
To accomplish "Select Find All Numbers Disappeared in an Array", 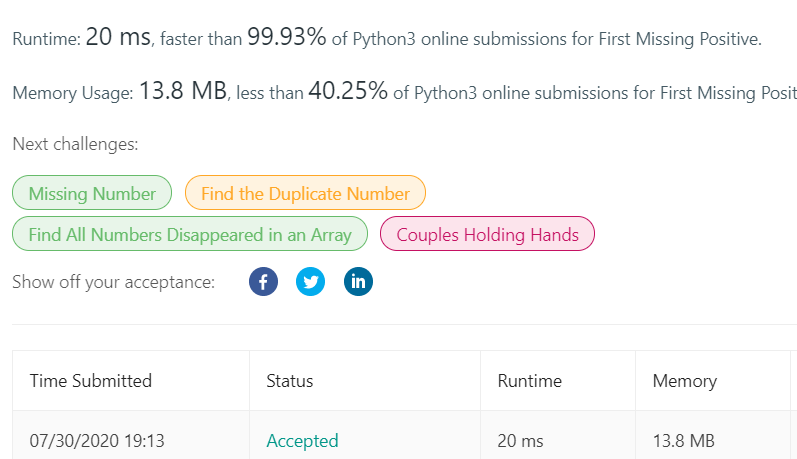I will click(190, 235).
